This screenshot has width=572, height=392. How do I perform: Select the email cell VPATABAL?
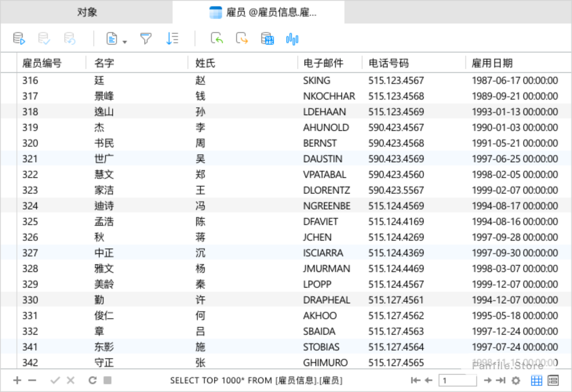tap(324, 174)
